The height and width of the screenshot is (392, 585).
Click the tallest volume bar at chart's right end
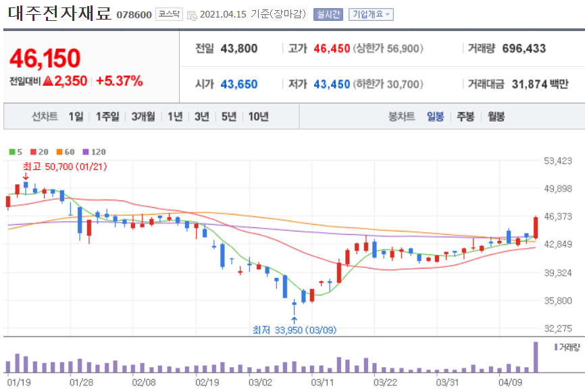(536, 357)
